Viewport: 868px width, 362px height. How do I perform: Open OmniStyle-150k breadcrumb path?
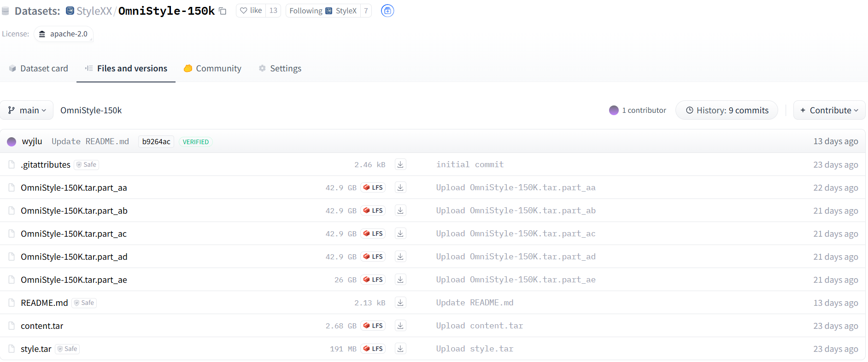point(91,111)
